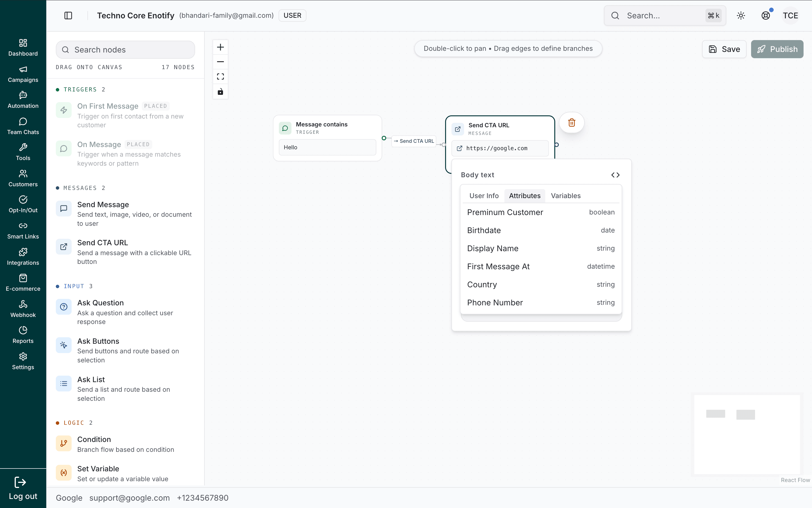Click the On Message placed trigger
The width and height of the screenshot is (812, 508).
tap(125, 154)
